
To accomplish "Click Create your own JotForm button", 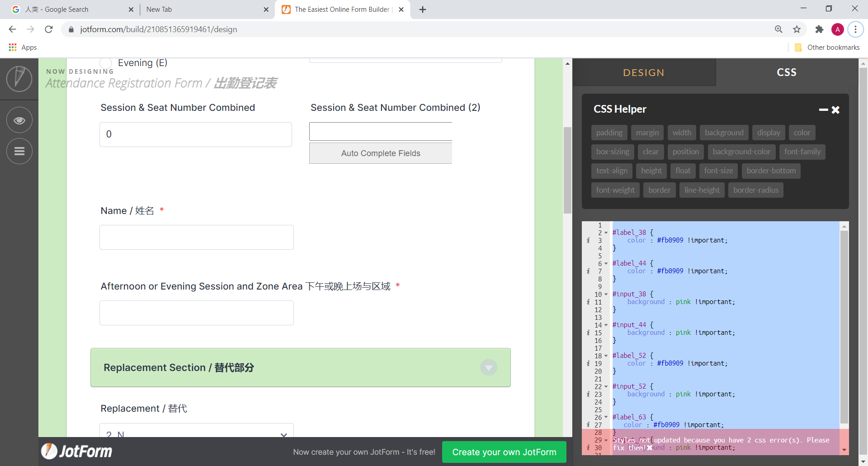I will [504, 452].
